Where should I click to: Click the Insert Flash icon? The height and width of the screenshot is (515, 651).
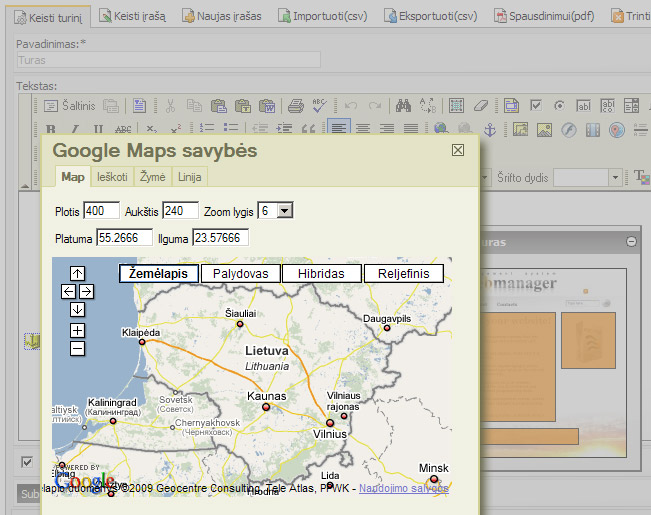point(569,130)
